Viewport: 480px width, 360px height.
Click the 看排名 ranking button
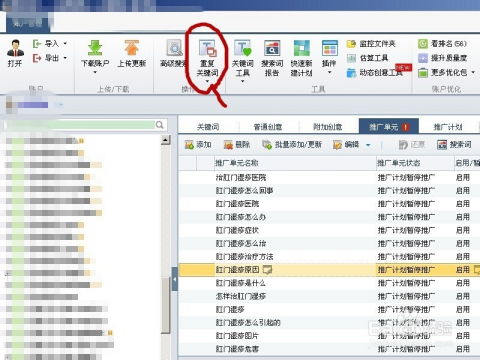click(x=443, y=44)
